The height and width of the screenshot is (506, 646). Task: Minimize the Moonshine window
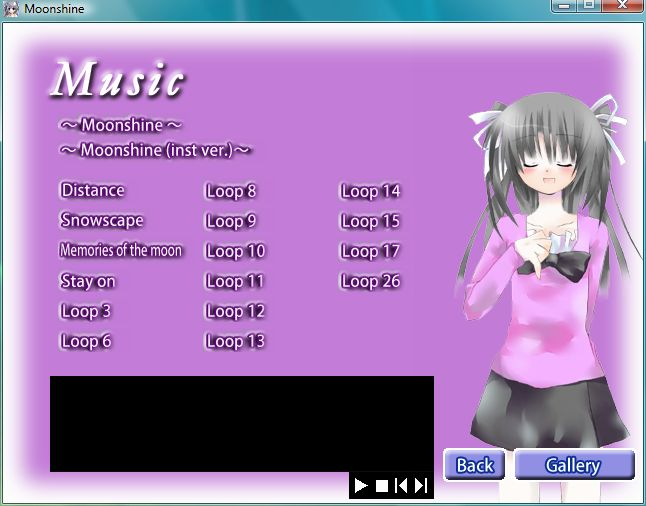point(564,5)
